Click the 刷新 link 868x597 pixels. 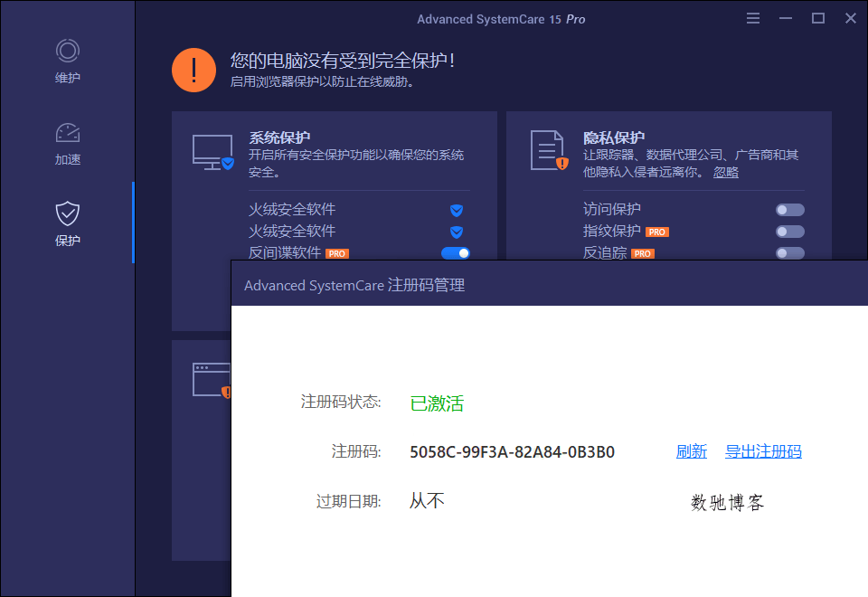click(x=692, y=451)
